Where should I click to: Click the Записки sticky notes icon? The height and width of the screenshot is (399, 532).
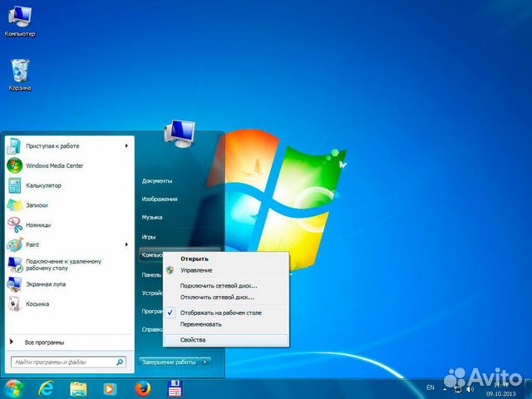[14, 205]
